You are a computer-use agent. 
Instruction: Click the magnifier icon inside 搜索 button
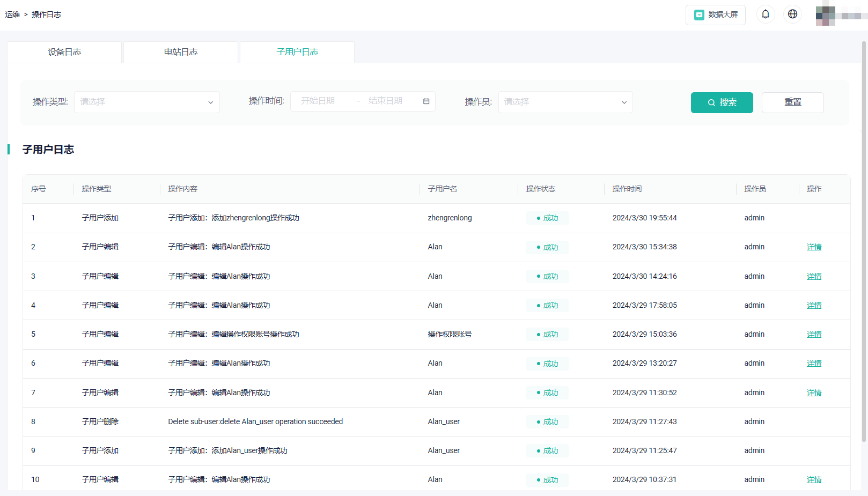point(711,102)
